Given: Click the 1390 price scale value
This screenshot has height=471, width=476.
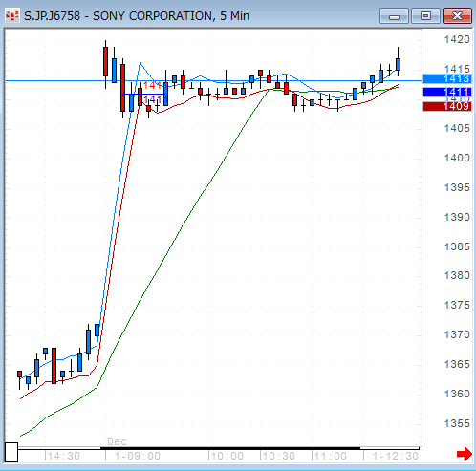Looking at the screenshot, I should (457, 217).
